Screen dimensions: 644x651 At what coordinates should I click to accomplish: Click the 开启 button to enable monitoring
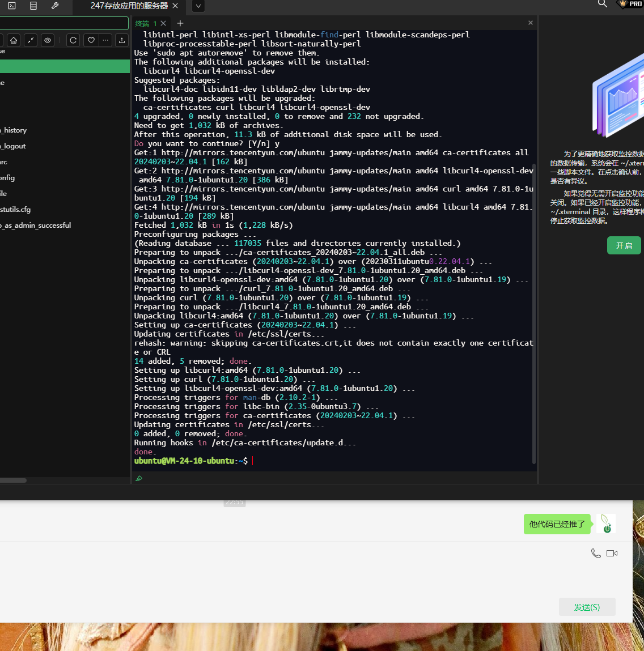click(x=624, y=245)
